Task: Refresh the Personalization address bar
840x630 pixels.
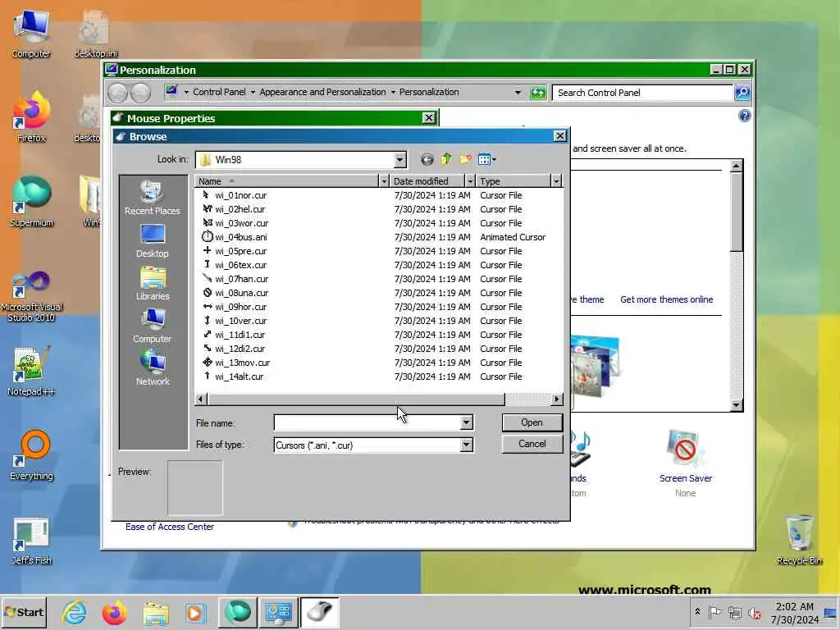Action: point(538,93)
